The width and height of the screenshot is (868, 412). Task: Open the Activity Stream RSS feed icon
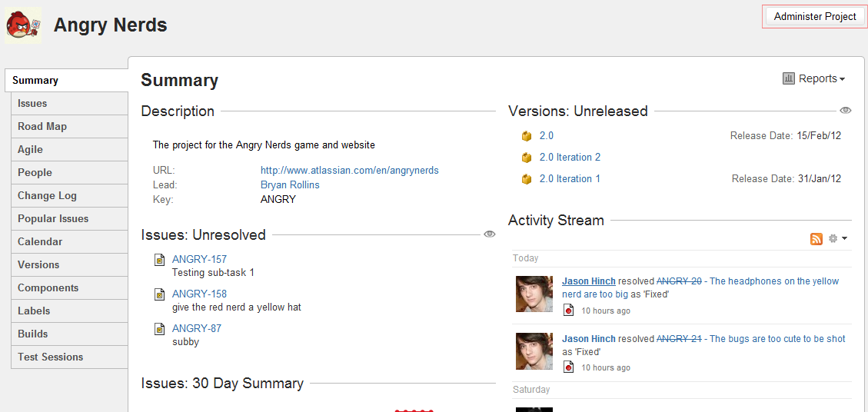coord(816,239)
